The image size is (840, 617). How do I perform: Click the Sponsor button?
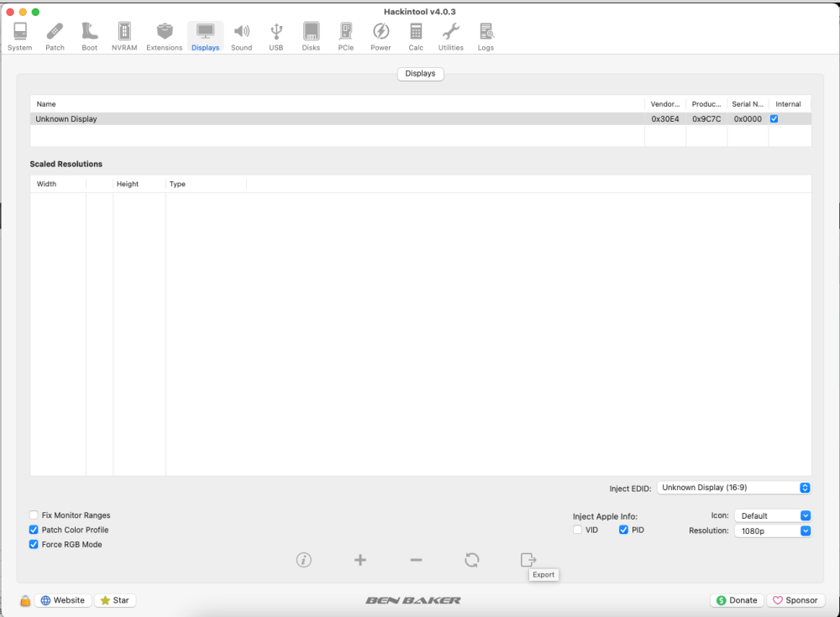point(795,600)
